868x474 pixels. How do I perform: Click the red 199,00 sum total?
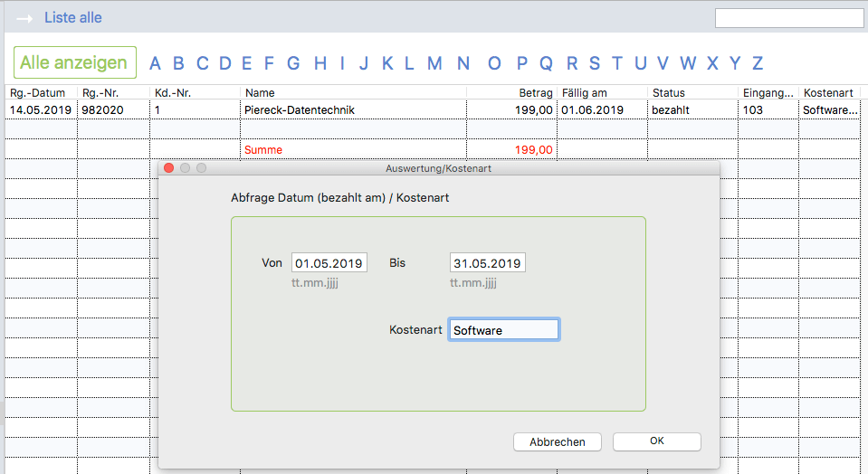point(533,150)
